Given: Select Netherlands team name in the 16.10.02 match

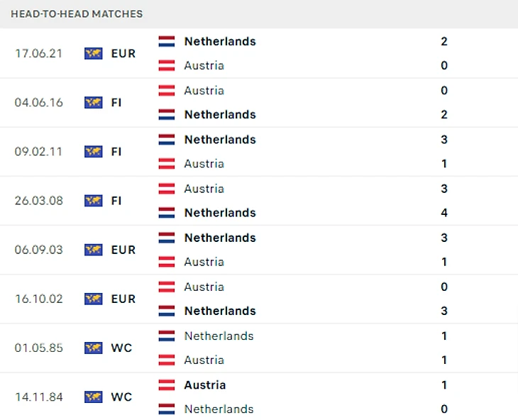Looking at the screenshot, I should coord(220,311).
